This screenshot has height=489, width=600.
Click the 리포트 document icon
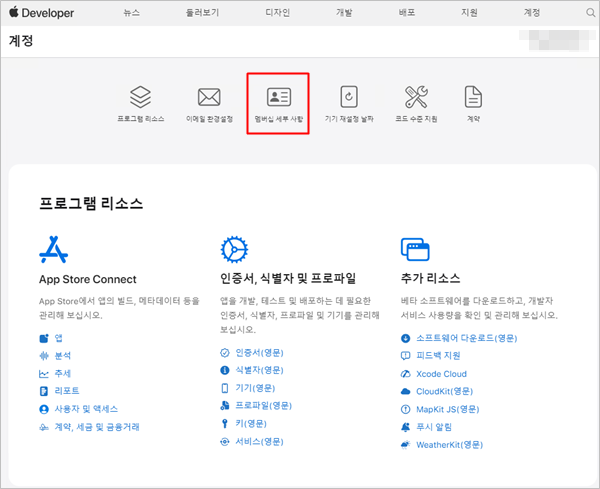pos(44,391)
